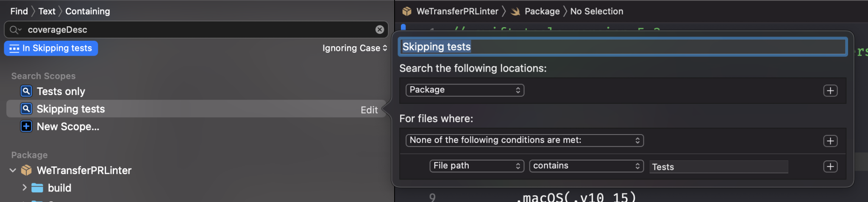Open the File path criterion dropdown
868x202 pixels.
(477, 166)
